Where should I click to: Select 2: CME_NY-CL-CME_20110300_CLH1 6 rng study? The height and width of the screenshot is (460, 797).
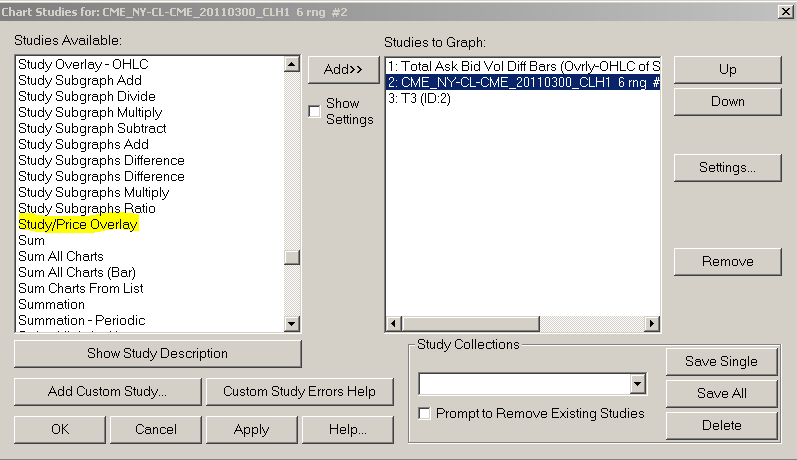(x=523, y=82)
